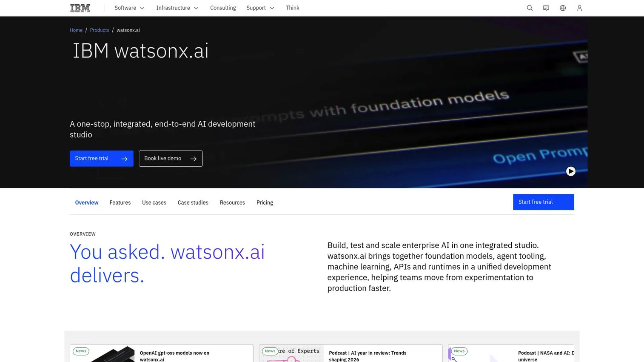
Task: Click the IBM watsonx.ai page title
Action: pos(141,51)
